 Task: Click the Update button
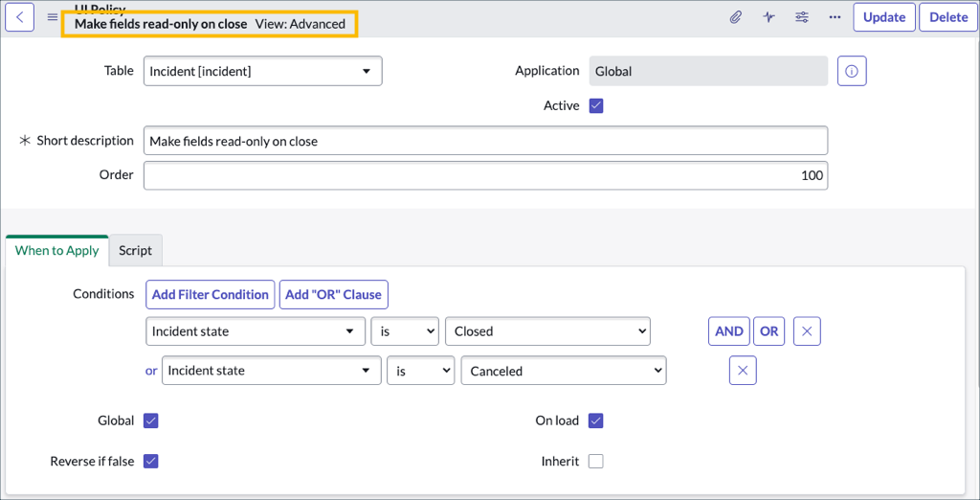(884, 17)
